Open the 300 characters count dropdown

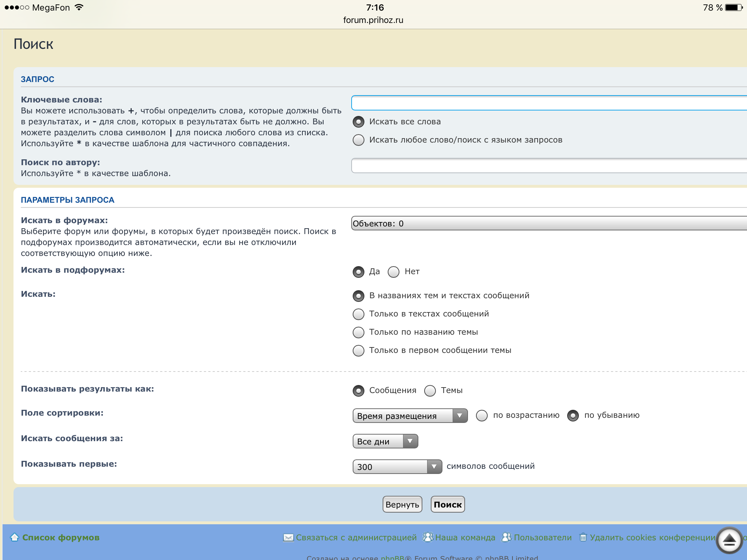[x=397, y=467]
